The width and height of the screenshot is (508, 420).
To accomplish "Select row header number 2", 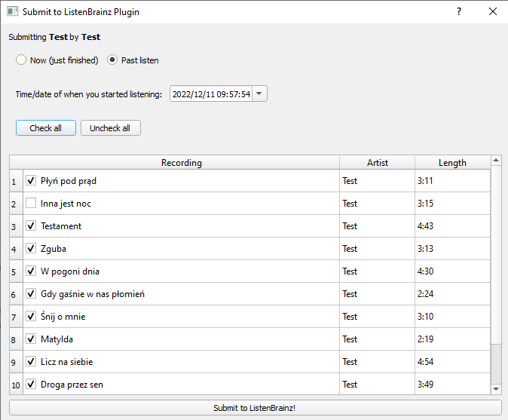I will coord(16,204).
